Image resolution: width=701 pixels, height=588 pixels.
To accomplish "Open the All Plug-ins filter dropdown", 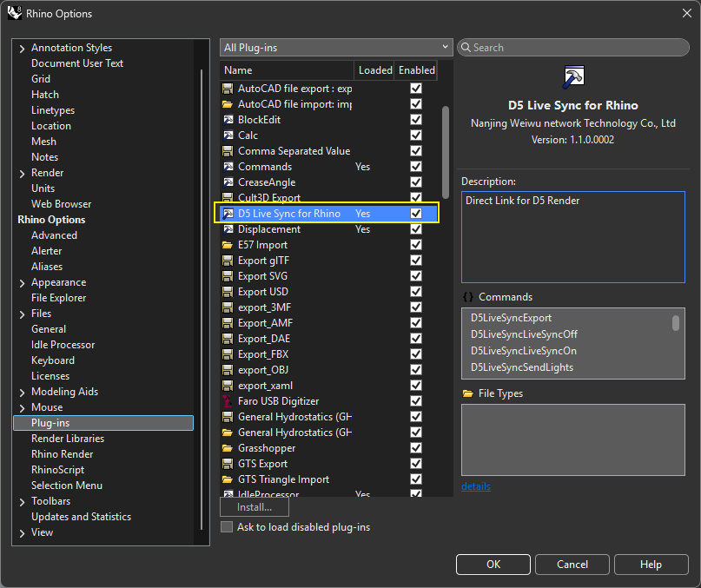I will click(x=336, y=48).
